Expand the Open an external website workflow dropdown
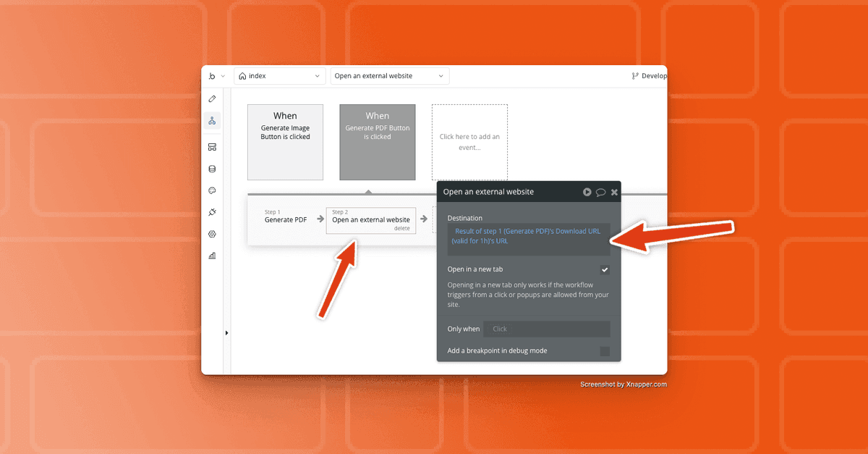 (389, 75)
